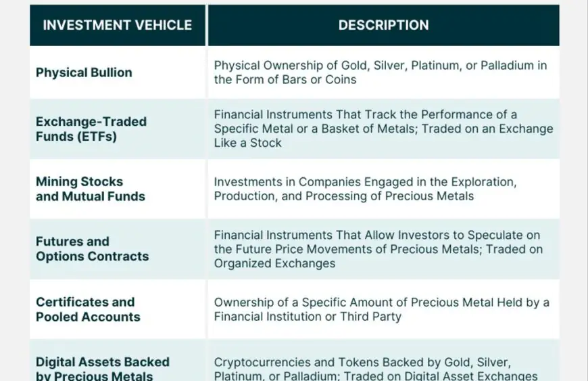This screenshot has width=588, height=381.
Task: Select Digital Assets Backed by Precious Metals label
Action: coord(102,369)
